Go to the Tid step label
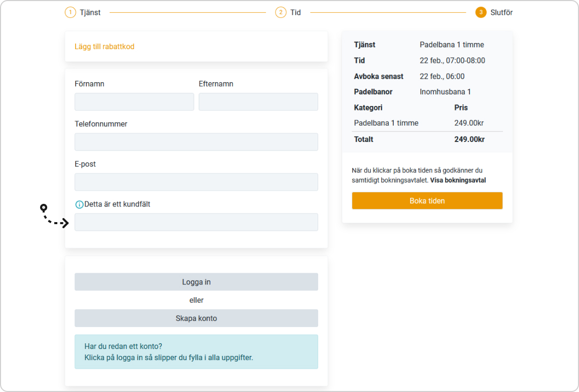 295,13
